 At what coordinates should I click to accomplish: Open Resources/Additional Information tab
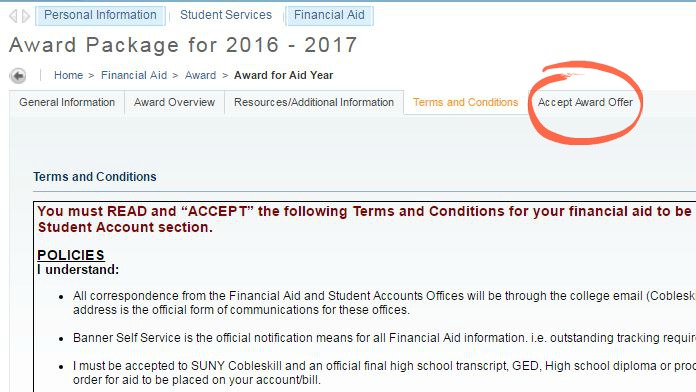pos(314,103)
